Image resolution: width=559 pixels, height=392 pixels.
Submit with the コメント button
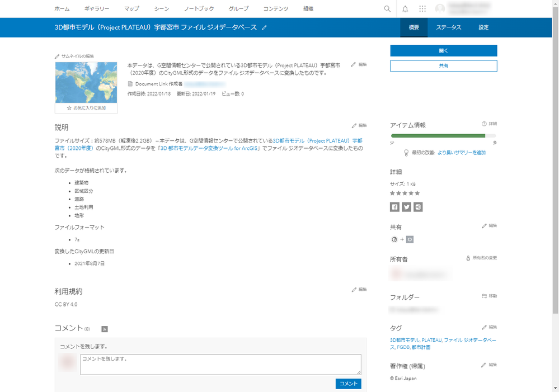pos(348,384)
